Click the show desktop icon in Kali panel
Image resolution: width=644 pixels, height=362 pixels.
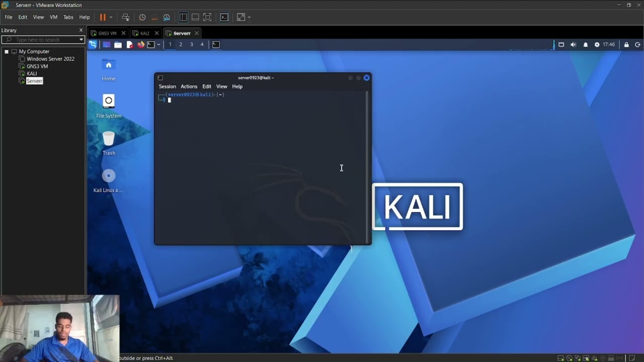click(107, 45)
